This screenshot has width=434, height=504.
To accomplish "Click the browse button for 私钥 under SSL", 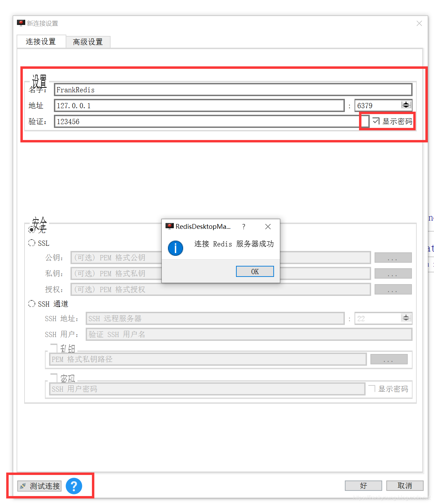I will 393,273.
